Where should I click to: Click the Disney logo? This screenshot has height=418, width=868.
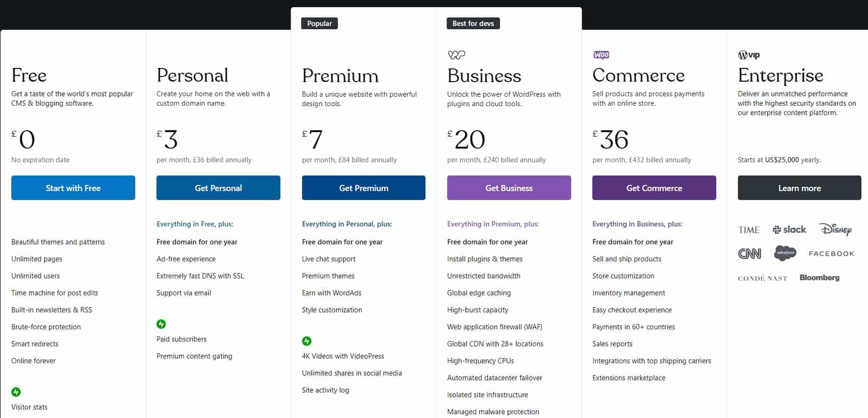click(836, 229)
